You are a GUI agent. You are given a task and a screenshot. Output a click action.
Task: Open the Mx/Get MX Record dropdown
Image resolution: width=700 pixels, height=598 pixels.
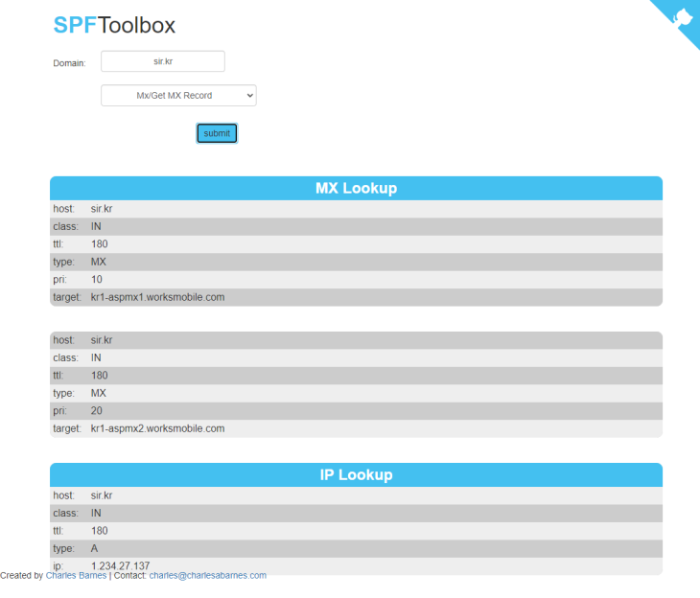[x=178, y=96]
